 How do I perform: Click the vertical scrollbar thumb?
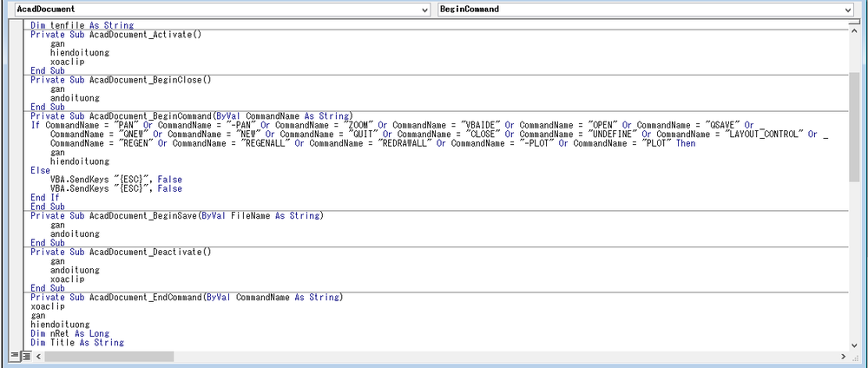click(854, 126)
